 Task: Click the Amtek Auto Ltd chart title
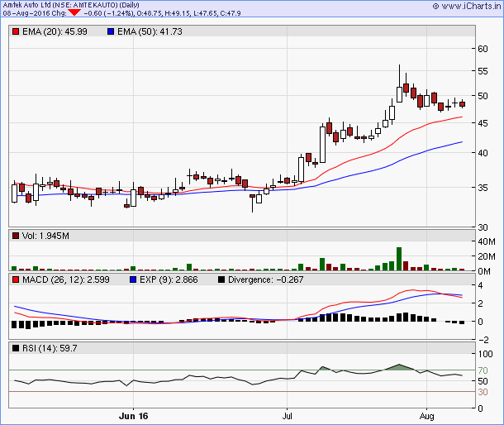pos(71,5)
